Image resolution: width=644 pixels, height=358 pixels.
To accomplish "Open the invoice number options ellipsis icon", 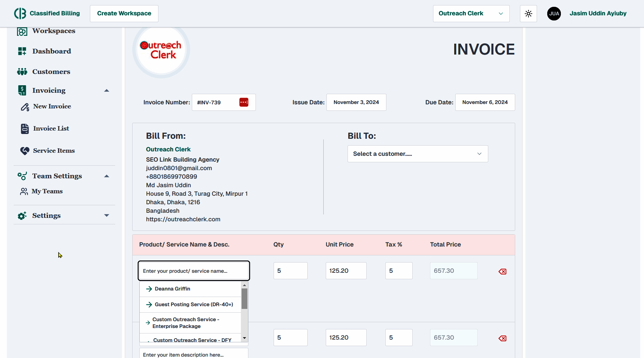I will click(x=244, y=102).
